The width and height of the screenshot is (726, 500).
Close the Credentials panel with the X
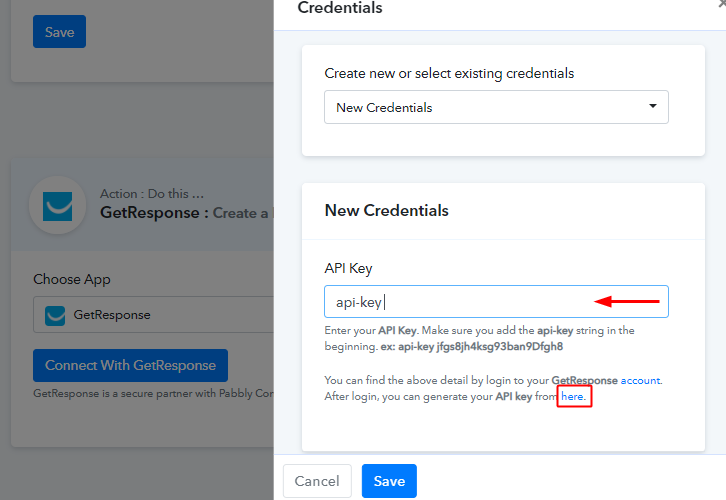[x=722, y=4]
